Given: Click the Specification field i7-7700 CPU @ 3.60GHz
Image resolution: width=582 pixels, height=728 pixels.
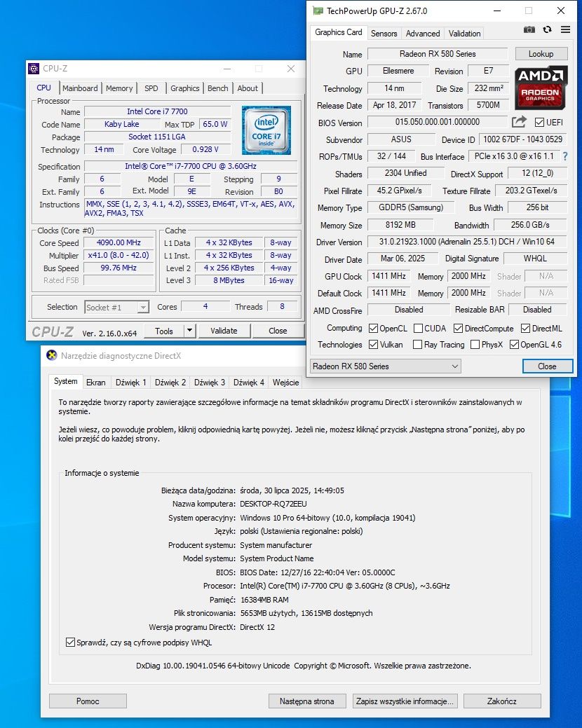Looking at the screenshot, I should pos(191,166).
